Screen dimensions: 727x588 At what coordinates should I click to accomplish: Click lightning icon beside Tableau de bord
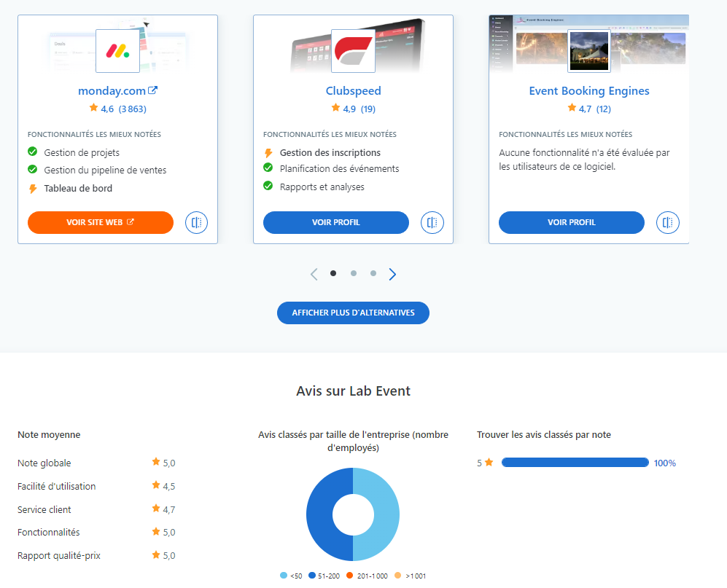click(x=33, y=189)
